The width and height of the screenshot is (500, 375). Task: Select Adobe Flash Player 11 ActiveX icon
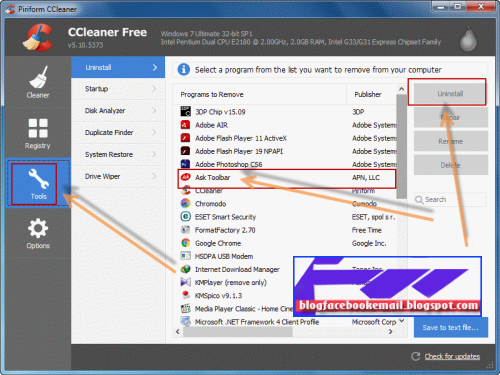click(185, 138)
